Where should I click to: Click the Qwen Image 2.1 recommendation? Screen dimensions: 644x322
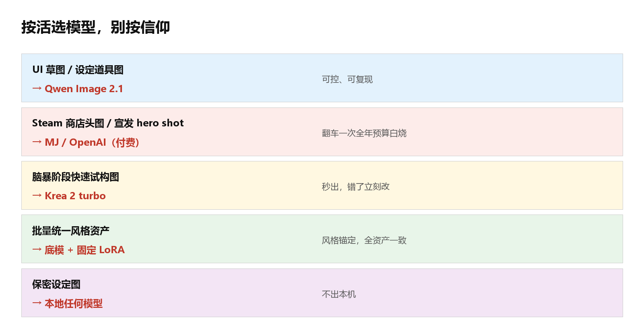pyautogui.click(x=78, y=89)
